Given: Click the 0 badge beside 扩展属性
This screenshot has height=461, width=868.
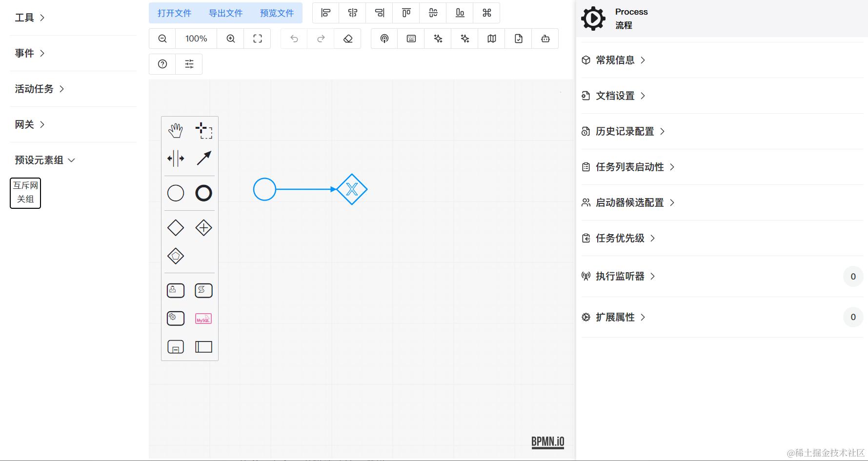Looking at the screenshot, I should (853, 317).
